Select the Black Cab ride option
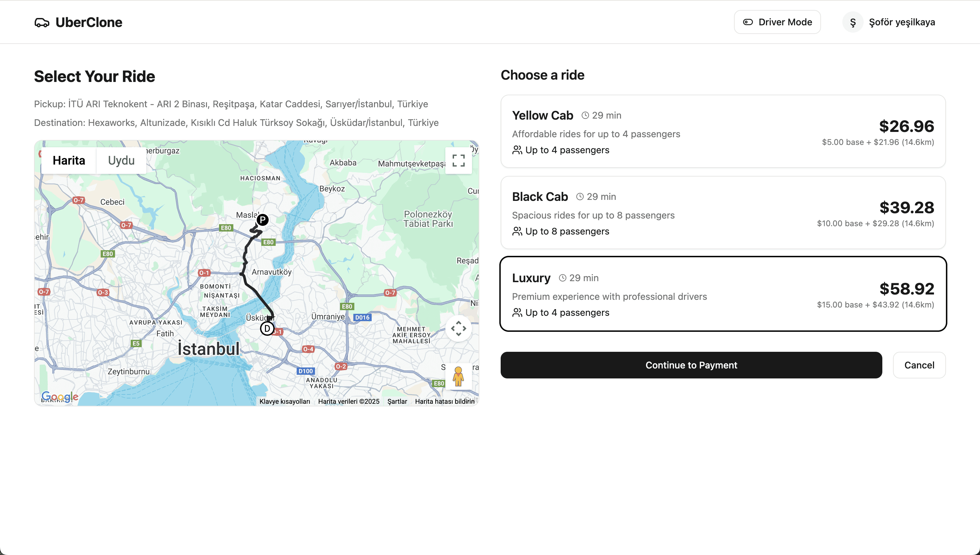Screen dimensions: 980x555 [723, 212]
